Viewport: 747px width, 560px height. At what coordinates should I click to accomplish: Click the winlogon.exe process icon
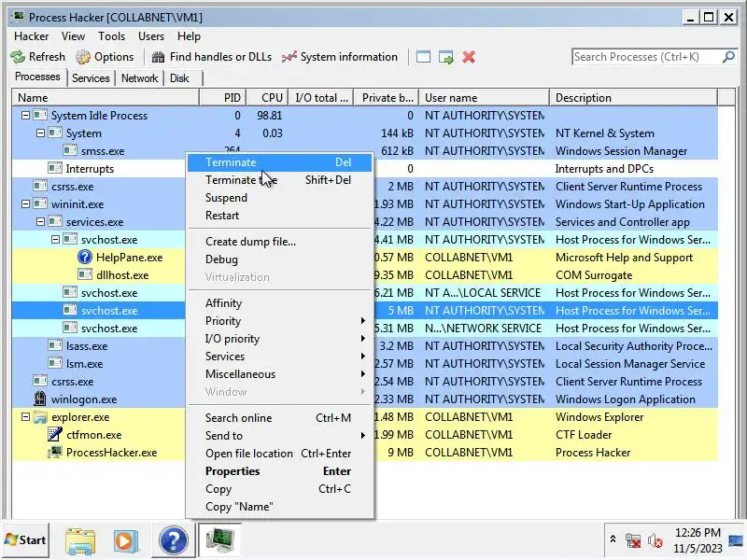coord(40,399)
